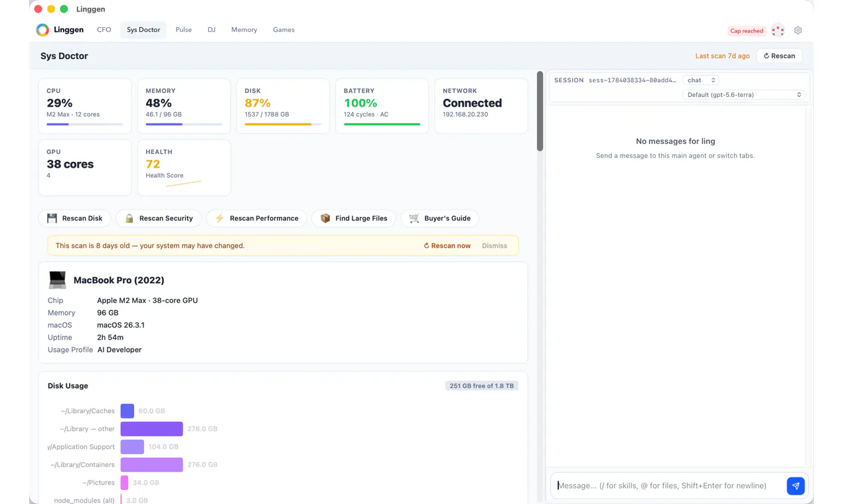Click the Linggen logo icon

42,30
